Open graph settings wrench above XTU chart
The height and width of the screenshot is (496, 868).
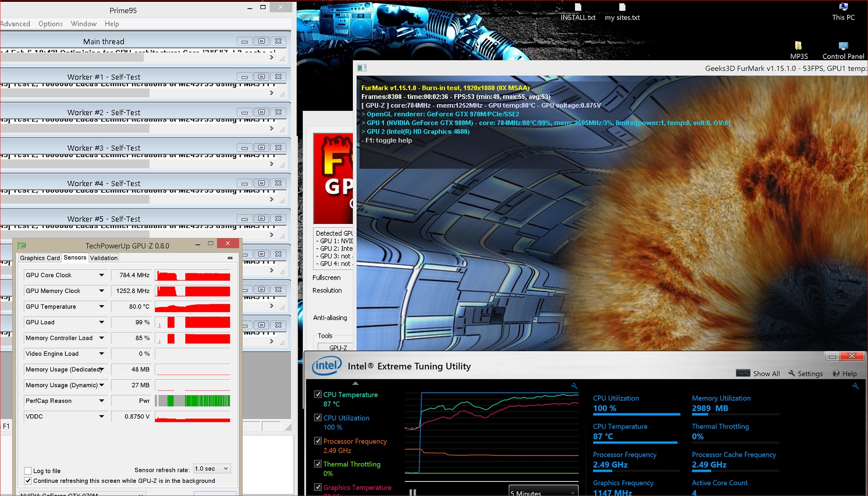tap(574, 386)
